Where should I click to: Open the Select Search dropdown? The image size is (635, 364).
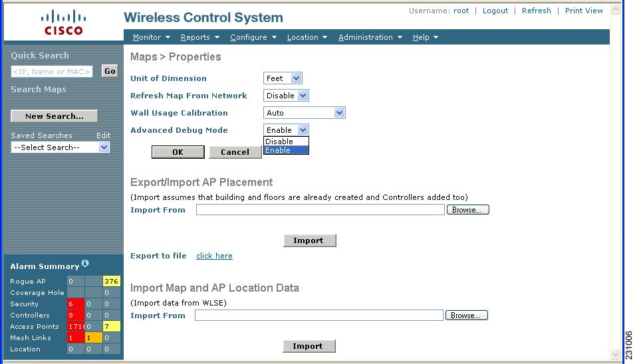tap(60, 147)
